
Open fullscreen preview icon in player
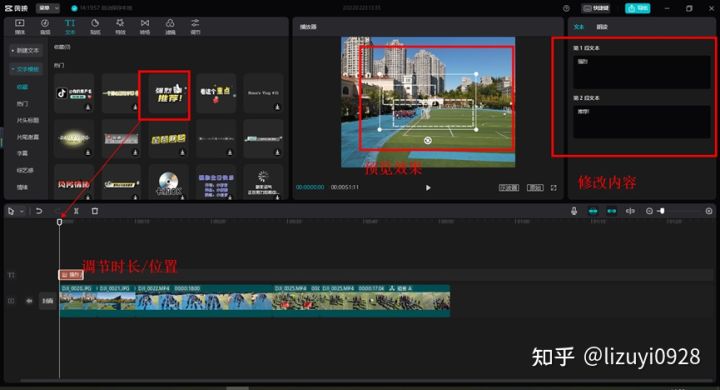click(554, 187)
